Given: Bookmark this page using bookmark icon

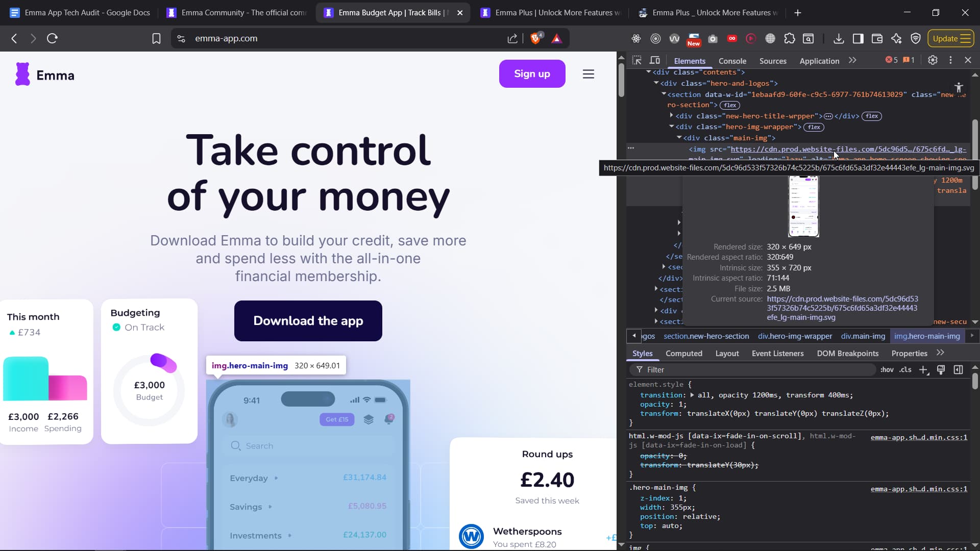Looking at the screenshot, I should [156, 38].
